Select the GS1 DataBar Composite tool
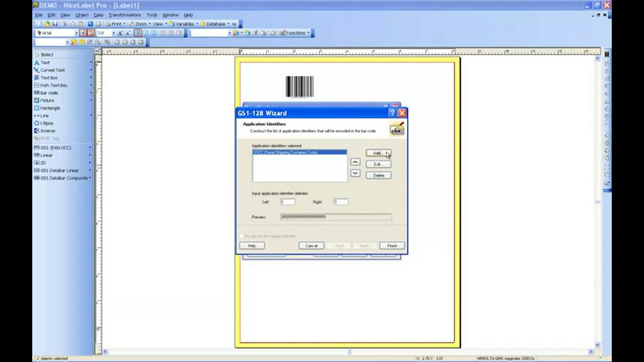The image size is (644, 362). tap(61, 177)
